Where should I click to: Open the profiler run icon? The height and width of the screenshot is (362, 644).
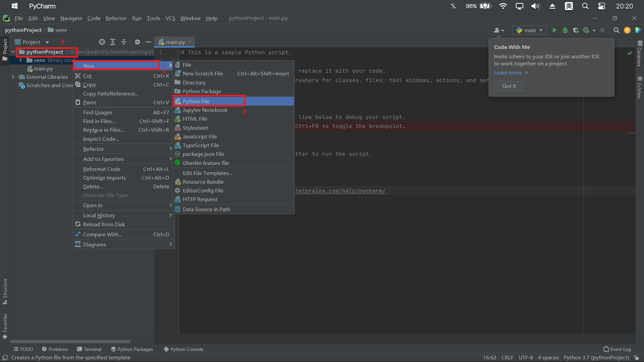(x=586, y=30)
